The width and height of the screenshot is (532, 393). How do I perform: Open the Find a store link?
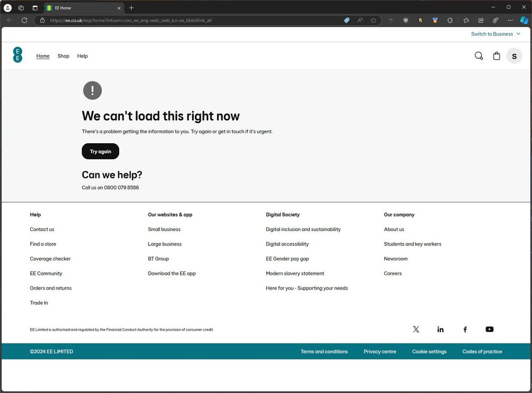tap(43, 244)
